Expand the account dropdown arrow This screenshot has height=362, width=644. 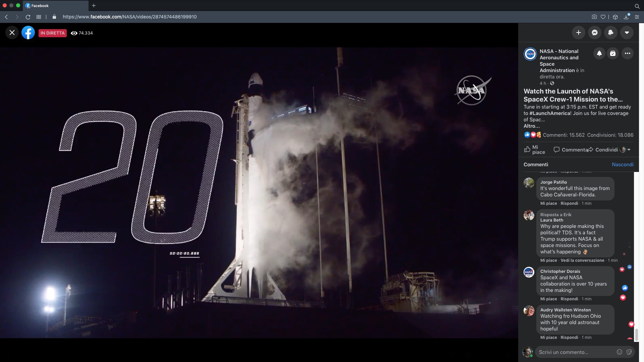pyautogui.click(x=627, y=33)
